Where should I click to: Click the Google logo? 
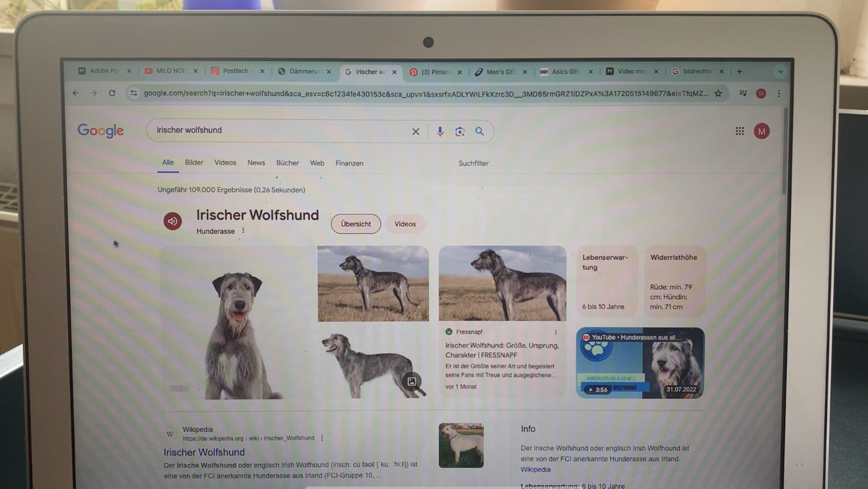[x=101, y=130]
